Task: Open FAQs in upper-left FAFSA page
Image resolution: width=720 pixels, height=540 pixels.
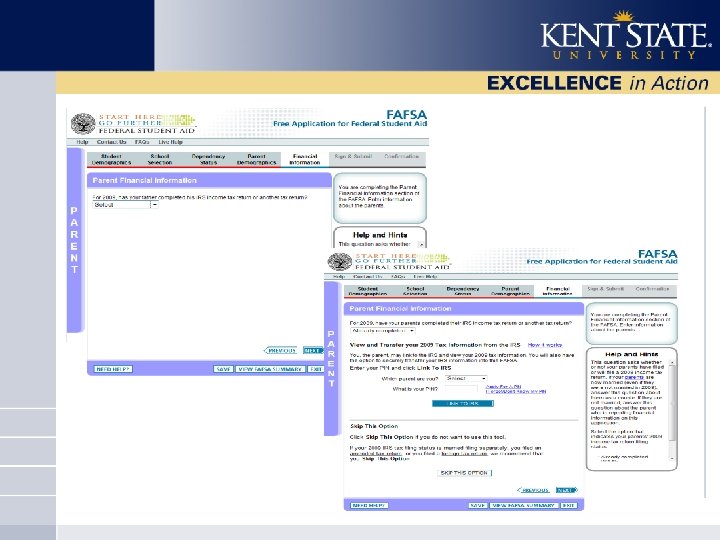Action: pos(142,142)
